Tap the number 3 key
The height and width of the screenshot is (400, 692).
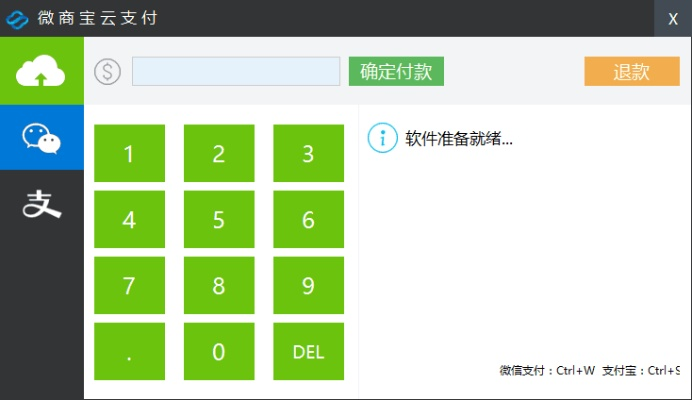click(308, 154)
